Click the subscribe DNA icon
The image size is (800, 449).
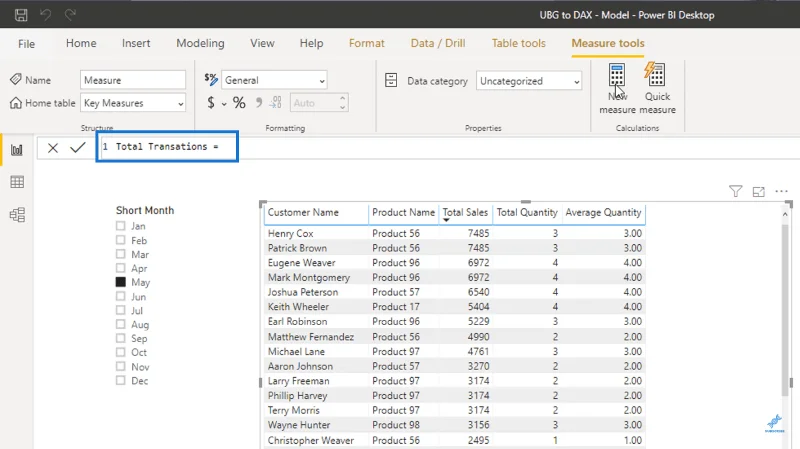point(774,423)
